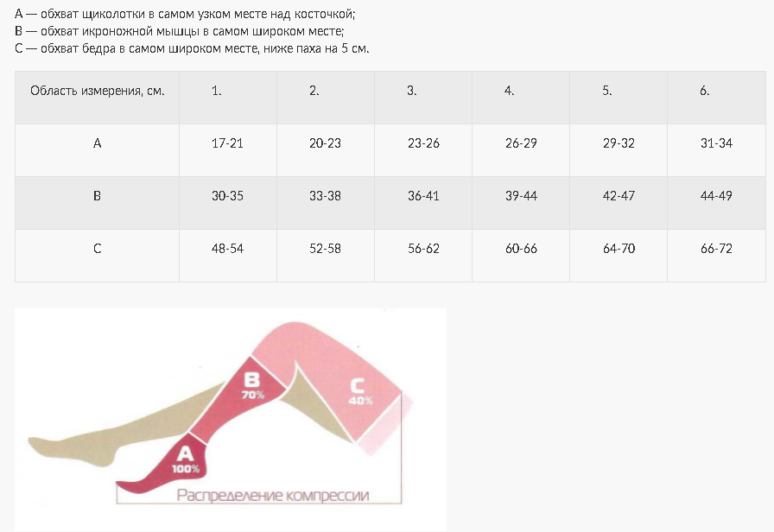Click the 31-34 ankle measurement cell
Image resolution: width=774 pixels, height=532 pixels.
point(716,143)
